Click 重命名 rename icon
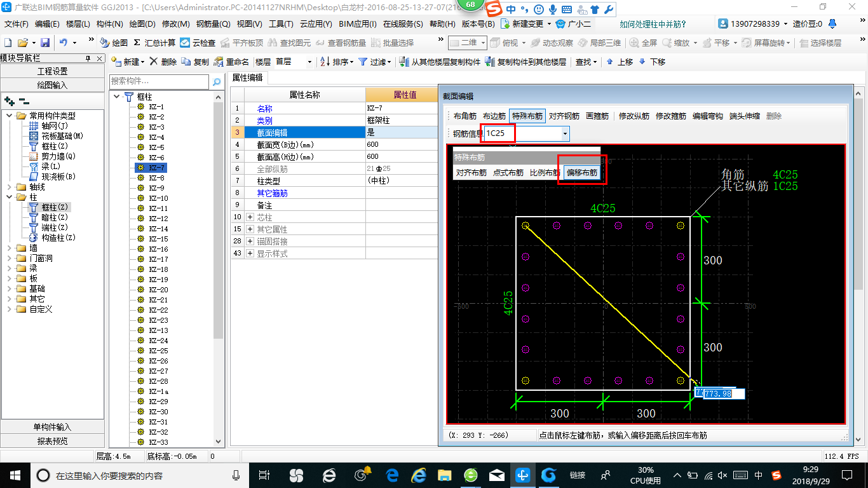868x488 pixels. pos(232,62)
